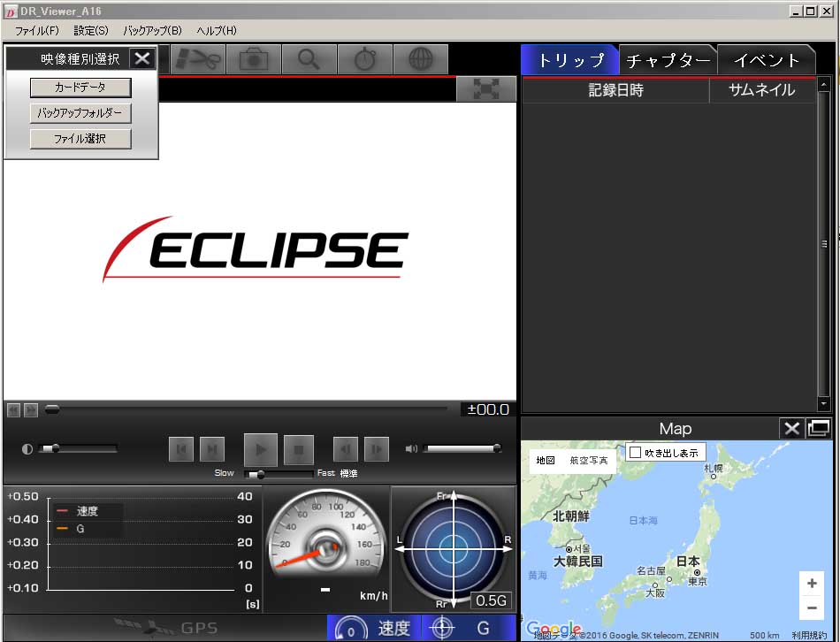Open the バックアップ(B) menu
This screenshot has width=840, height=642.
[152, 31]
